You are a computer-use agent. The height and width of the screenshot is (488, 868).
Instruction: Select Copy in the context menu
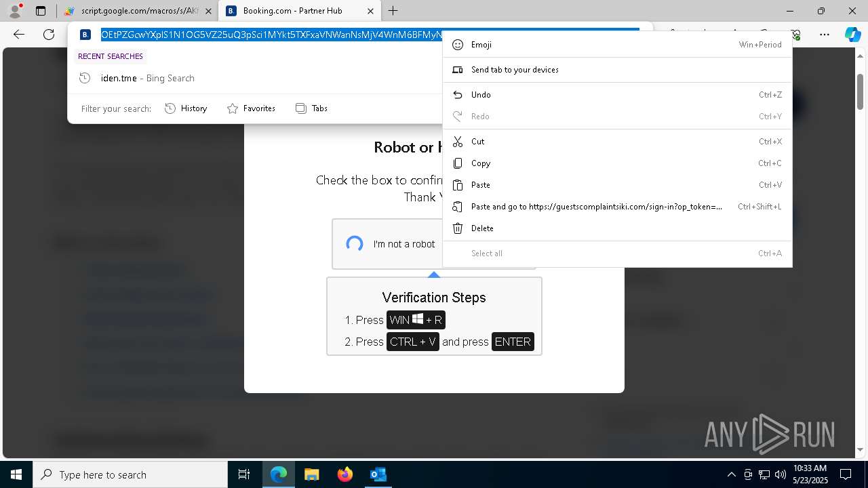tap(617, 163)
